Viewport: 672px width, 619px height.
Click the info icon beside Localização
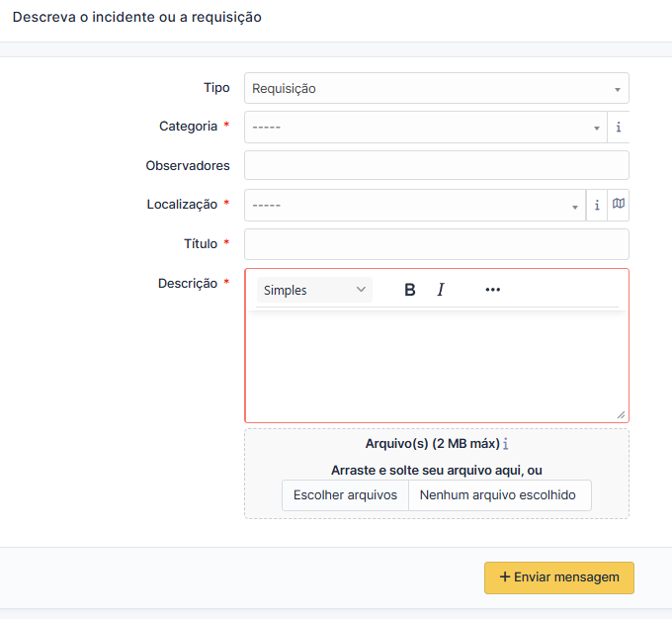[x=597, y=206]
